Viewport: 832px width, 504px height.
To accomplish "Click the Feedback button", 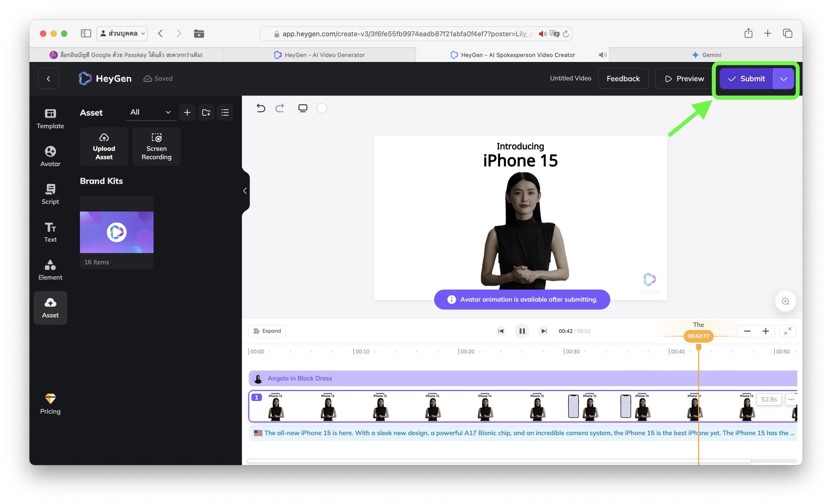I will tap(623, 79).
